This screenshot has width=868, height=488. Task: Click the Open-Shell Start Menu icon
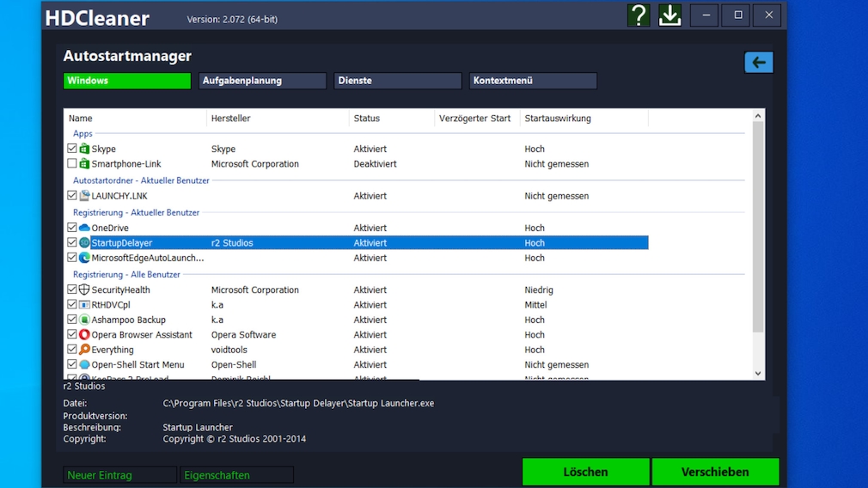[x=84, y=364]
